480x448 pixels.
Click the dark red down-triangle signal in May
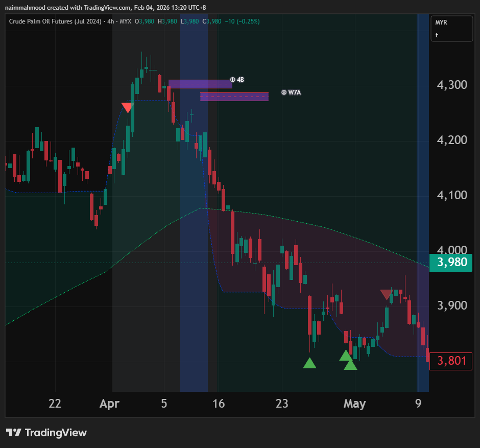click(387, 294)
